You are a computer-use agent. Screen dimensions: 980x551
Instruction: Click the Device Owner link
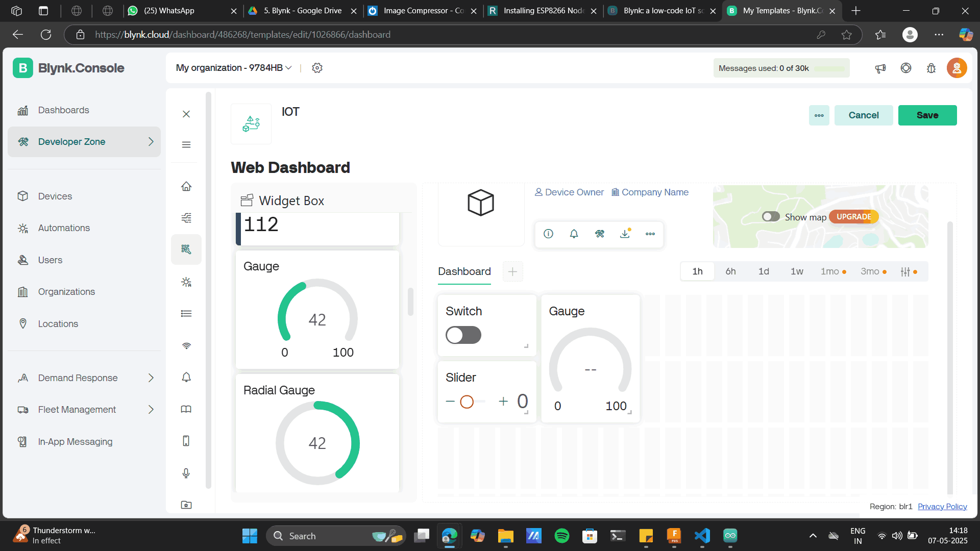[569, 192]
